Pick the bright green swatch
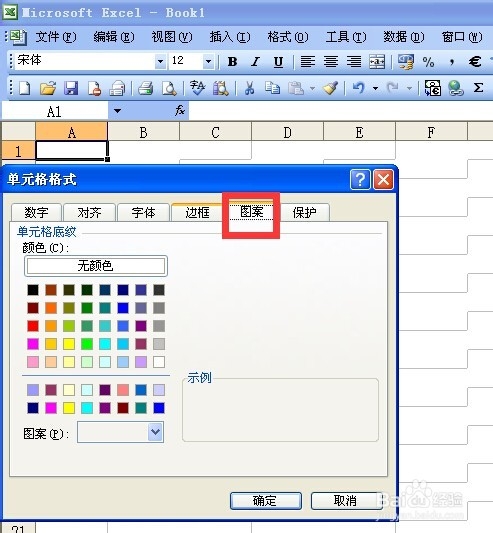493x533 pixels. tap(87, 344)
